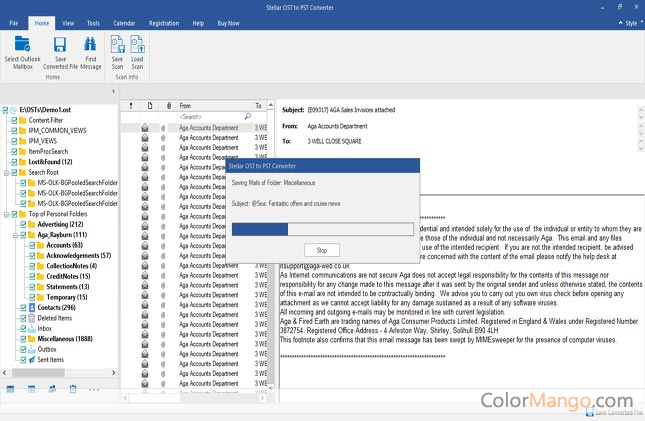Click message list scroll-up arrow
The height and width of the screenshot is (421, 645).
271,105
